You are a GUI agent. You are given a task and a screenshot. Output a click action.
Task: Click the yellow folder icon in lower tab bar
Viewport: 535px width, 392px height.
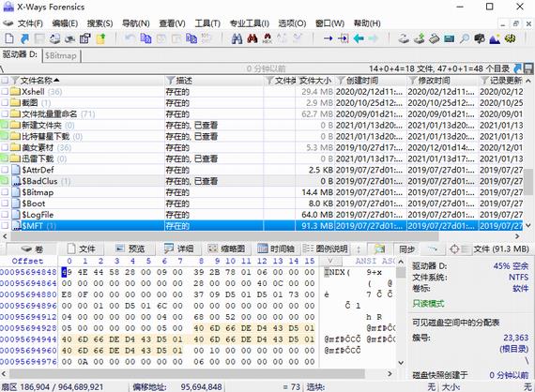pos(379,249)
